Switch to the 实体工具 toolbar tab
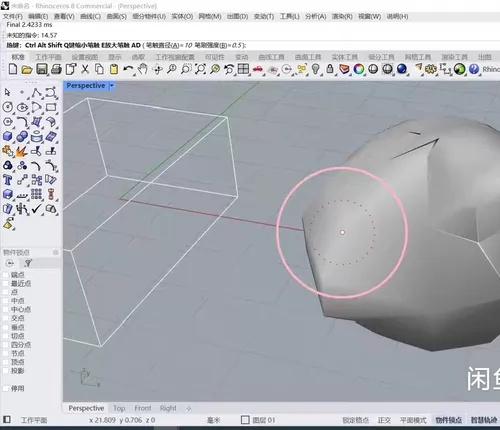Image resolution: width=500 pixels, height=430 pixels. click(345, 57)
